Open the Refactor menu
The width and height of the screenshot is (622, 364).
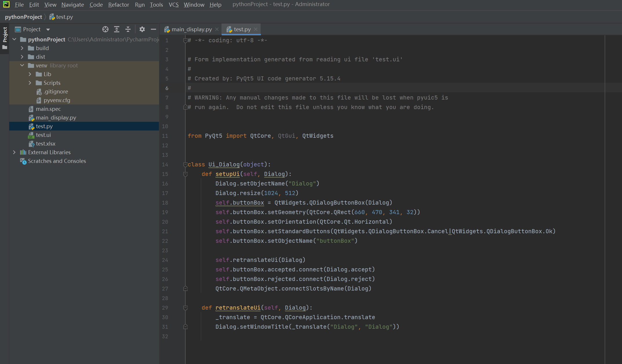point(118,5)
